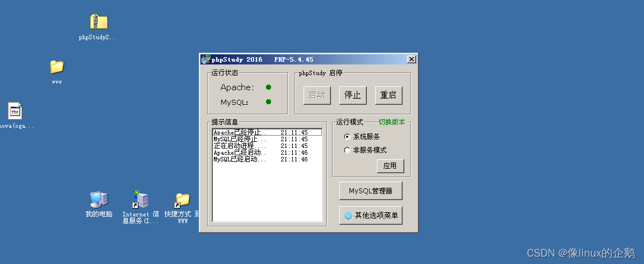This screenshot has width=644, height=264.
Task: Select log row MySQL已经启动
Action: click(x=267, y=159)
